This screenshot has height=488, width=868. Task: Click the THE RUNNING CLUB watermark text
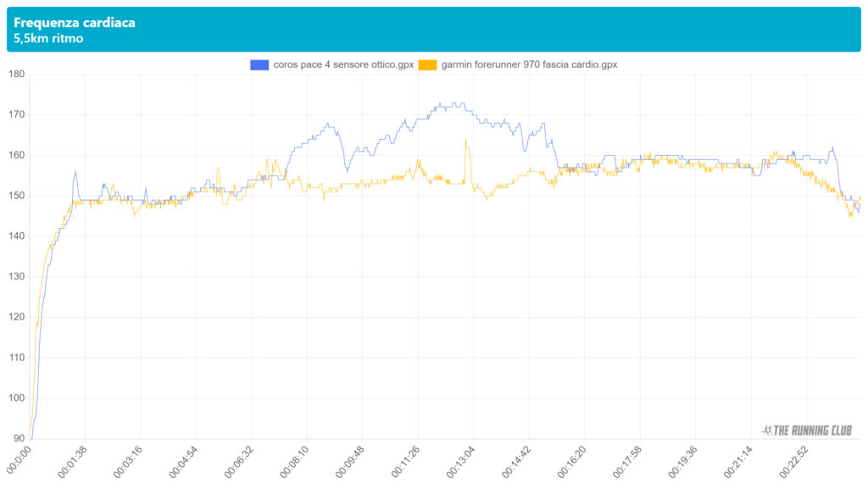click(x=812, y=430)
